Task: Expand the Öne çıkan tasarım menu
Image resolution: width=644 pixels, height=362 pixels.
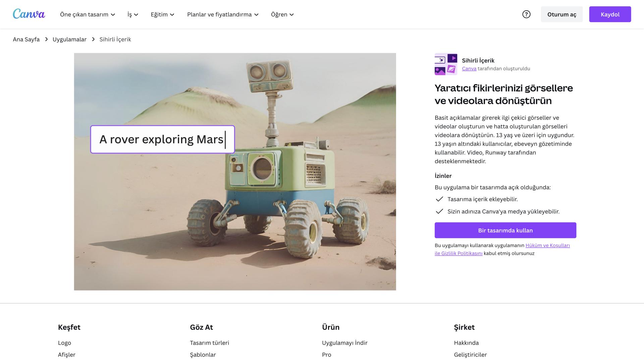Action: (x=88, y=14)
